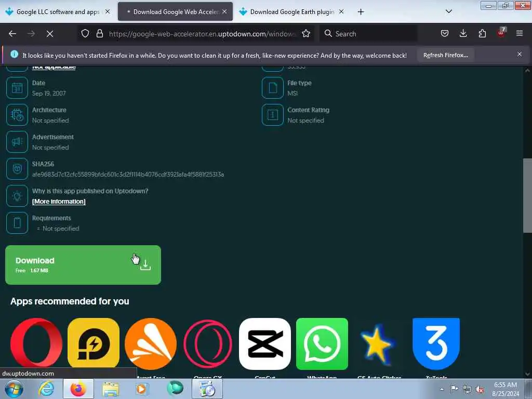This screenshot has width=532, height=399.
Task: Click the page vertical scrollbar thumb
Action: (527, 195)
